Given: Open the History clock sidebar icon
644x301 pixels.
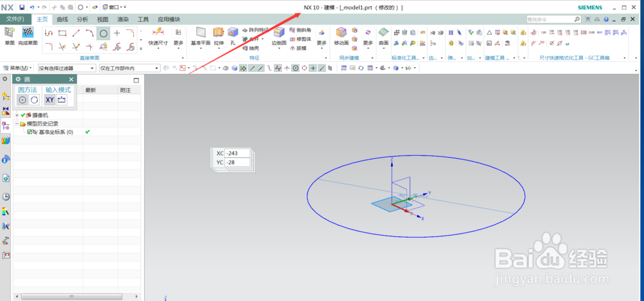Looking at the screenshot, I should pyautogui.click(x=6, y=197).
